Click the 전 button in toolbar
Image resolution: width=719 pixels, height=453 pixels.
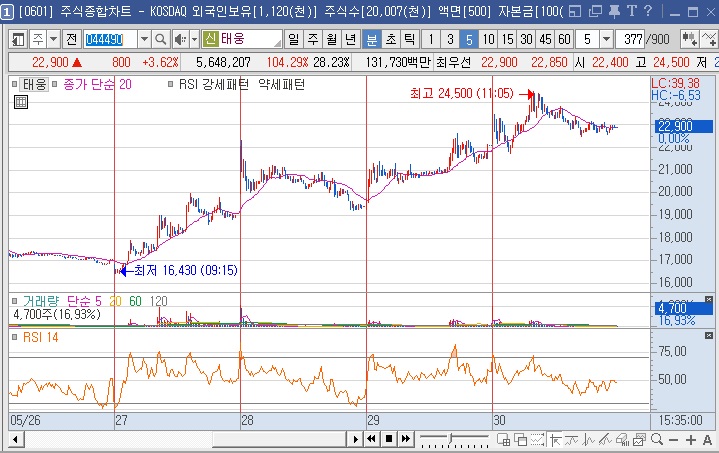71,39
